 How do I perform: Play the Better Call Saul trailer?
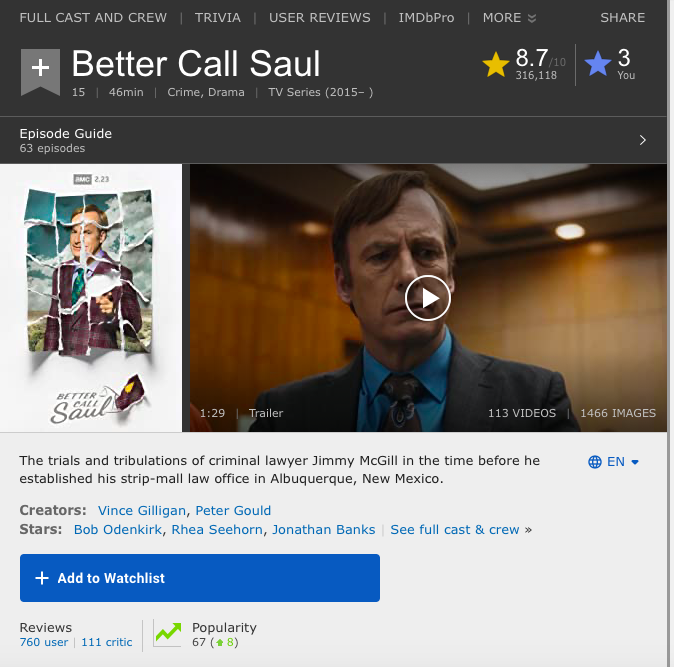(x=428, y=298)
